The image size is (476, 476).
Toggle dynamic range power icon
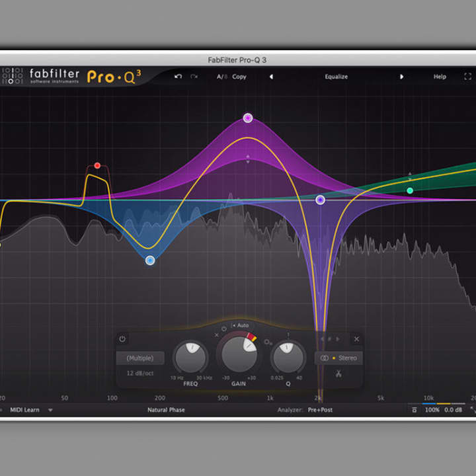coord(224,329)
